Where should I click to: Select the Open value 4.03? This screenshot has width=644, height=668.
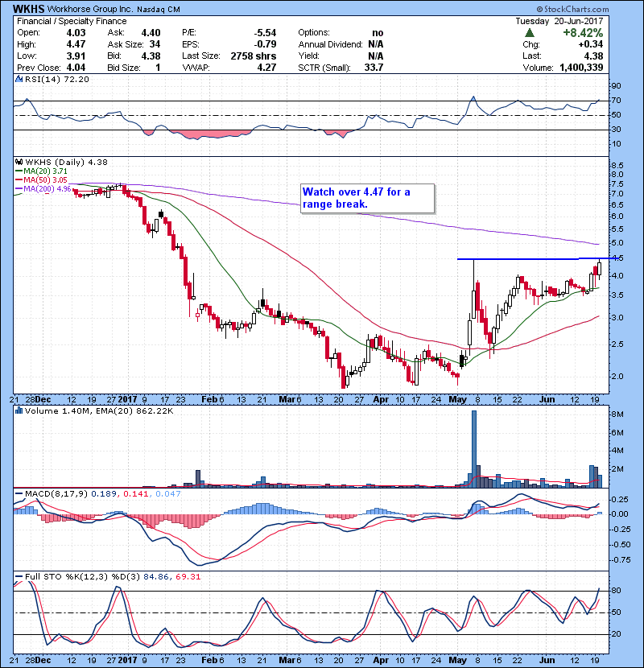coord(76,33)
